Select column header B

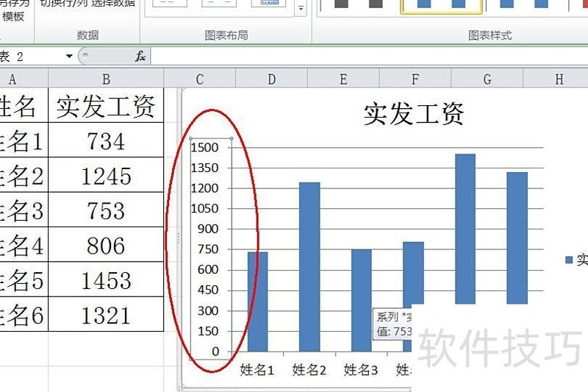tap(106, 79)
